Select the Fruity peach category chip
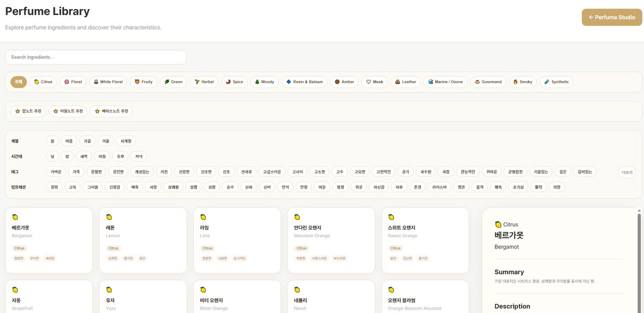644x313 pixels. click(143, 82)
